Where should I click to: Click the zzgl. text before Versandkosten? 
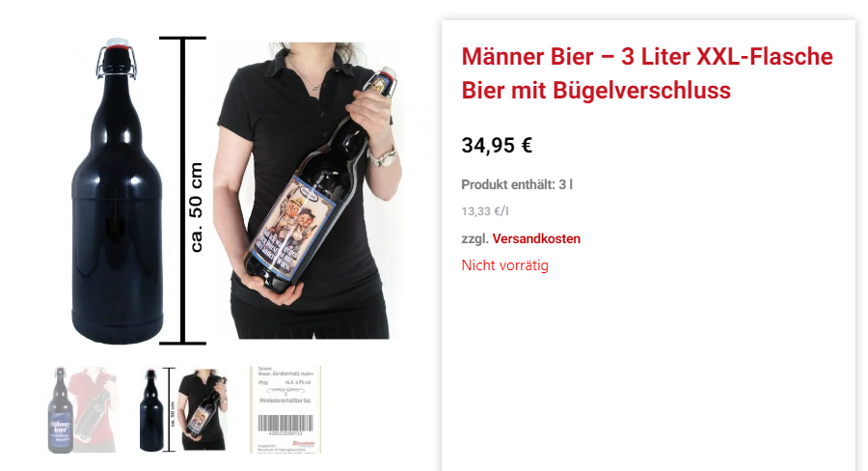pos(475,238)
